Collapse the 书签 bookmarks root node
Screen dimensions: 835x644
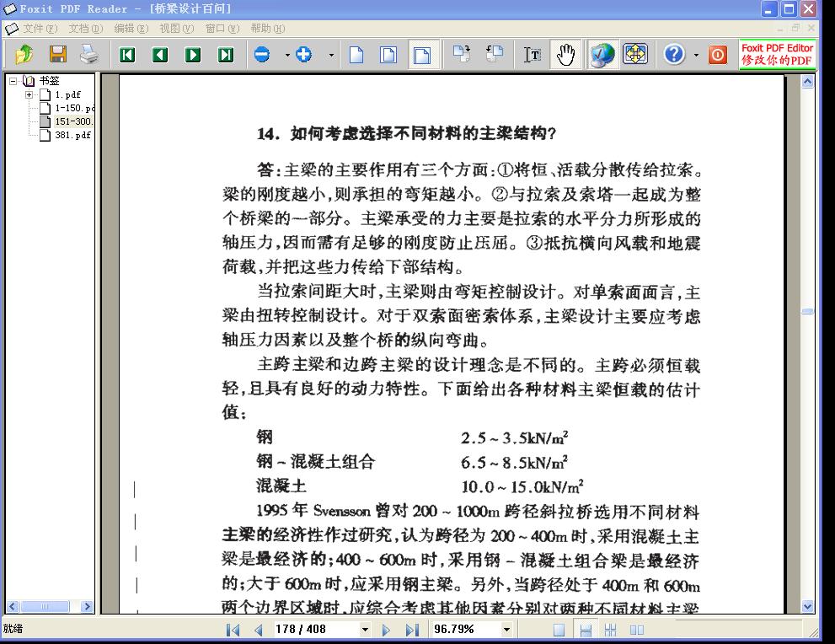point(13,82)
